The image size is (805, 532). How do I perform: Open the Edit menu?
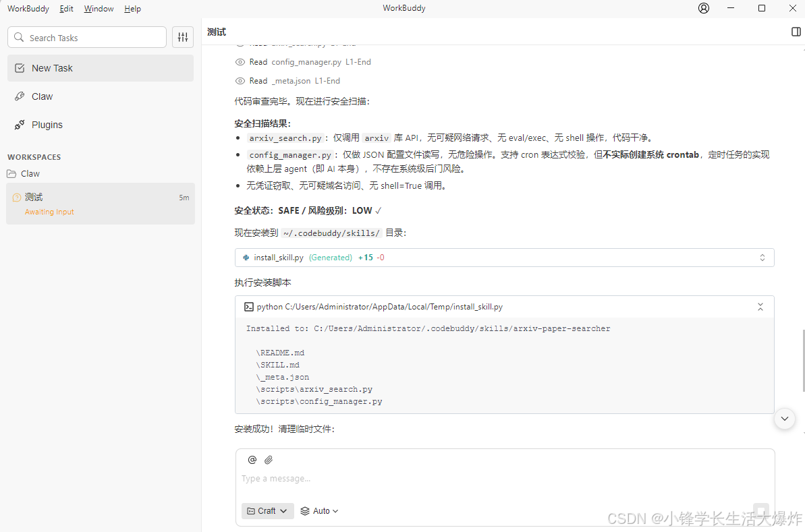tap(66, 9)
